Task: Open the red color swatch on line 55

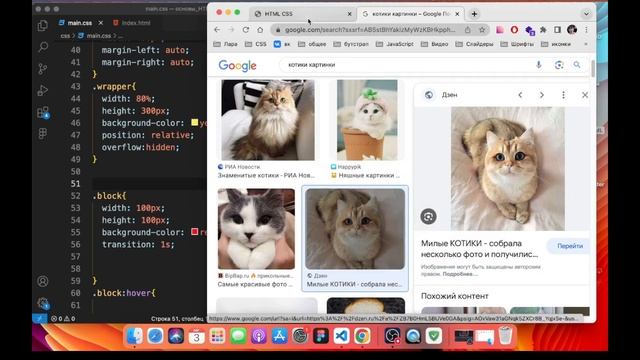Action: coord(195,232)
